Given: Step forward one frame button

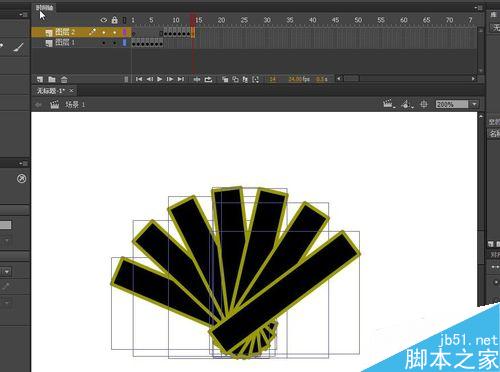Looking at the screenshot, I should [170, 79].
